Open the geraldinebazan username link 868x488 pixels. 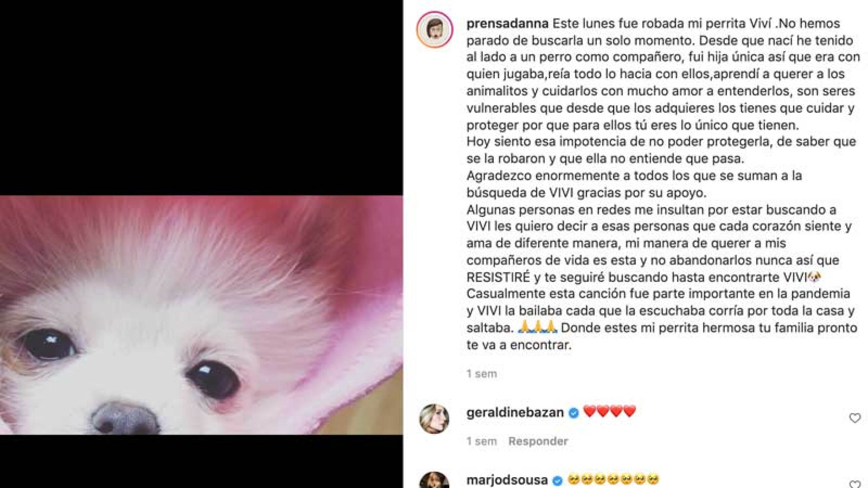[x=515, y=413]
